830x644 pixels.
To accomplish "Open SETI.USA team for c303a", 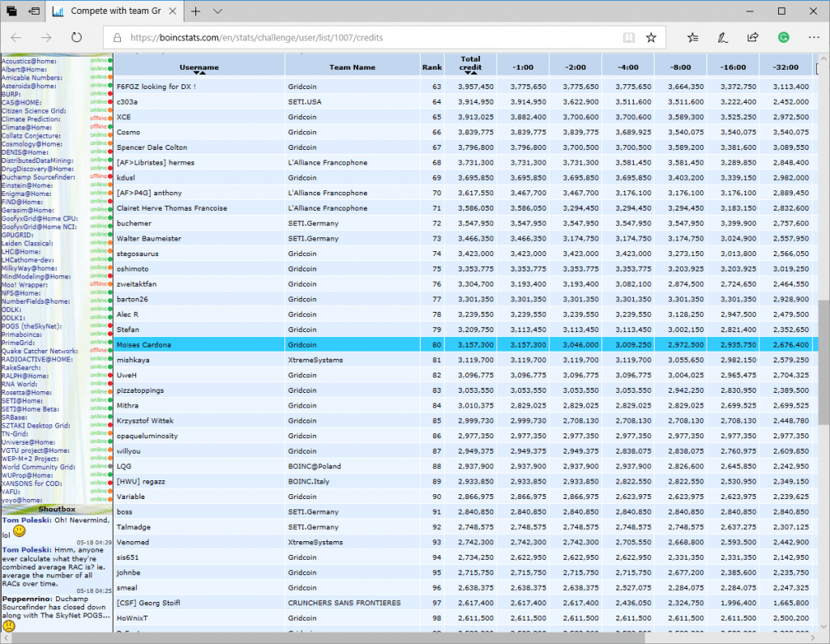I will (305, 102).
